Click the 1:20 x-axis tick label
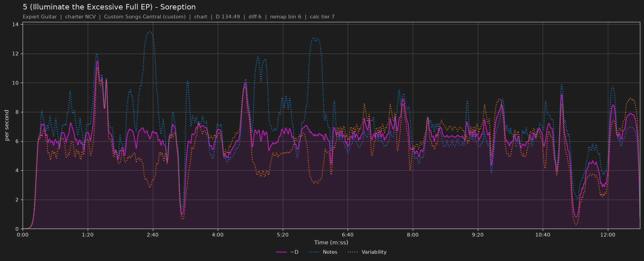Screen dimensions: 644x261 (x=88, y=235)
